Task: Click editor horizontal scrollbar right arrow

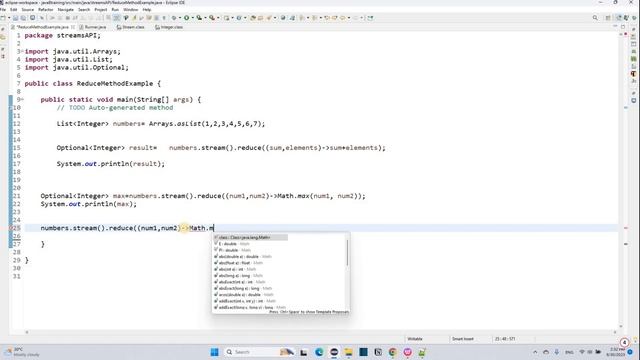Action: coord(615,332)
